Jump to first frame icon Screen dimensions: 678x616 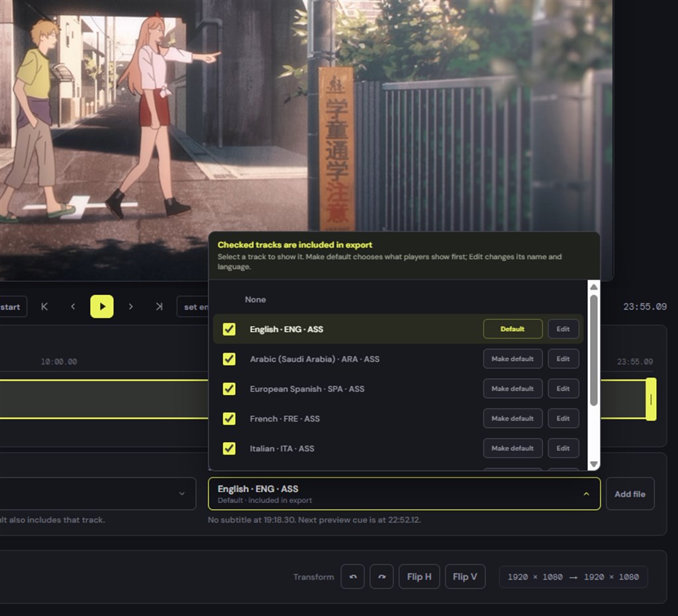[44, 306]
